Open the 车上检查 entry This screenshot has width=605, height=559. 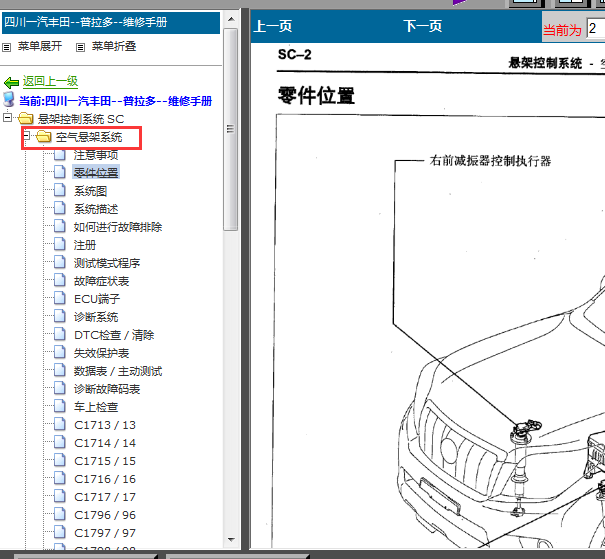coord(96,407)
